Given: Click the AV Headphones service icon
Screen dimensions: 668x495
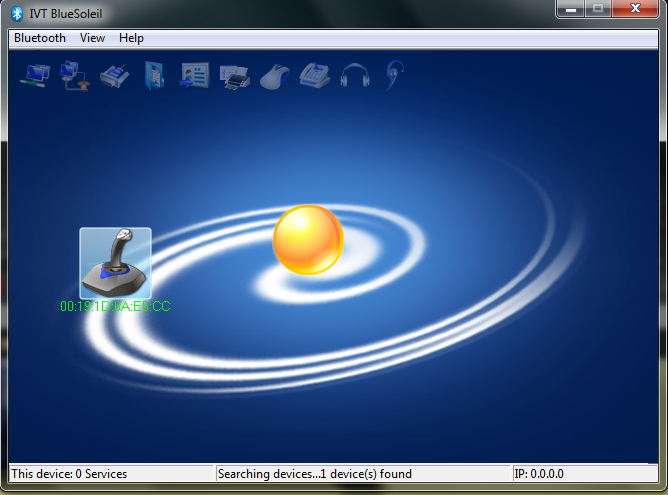Looking at the screenshot, I should tap(355, 75).
